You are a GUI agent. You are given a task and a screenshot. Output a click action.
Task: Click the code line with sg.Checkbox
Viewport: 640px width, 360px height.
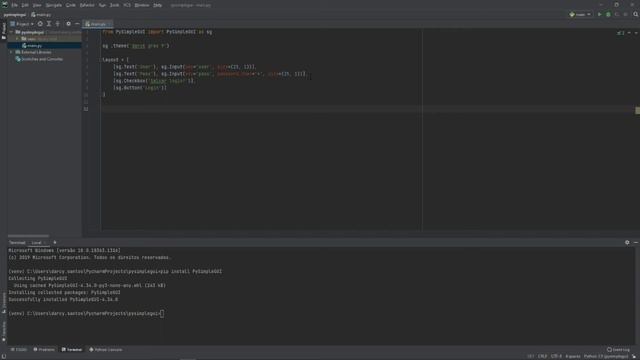point(155,81)
